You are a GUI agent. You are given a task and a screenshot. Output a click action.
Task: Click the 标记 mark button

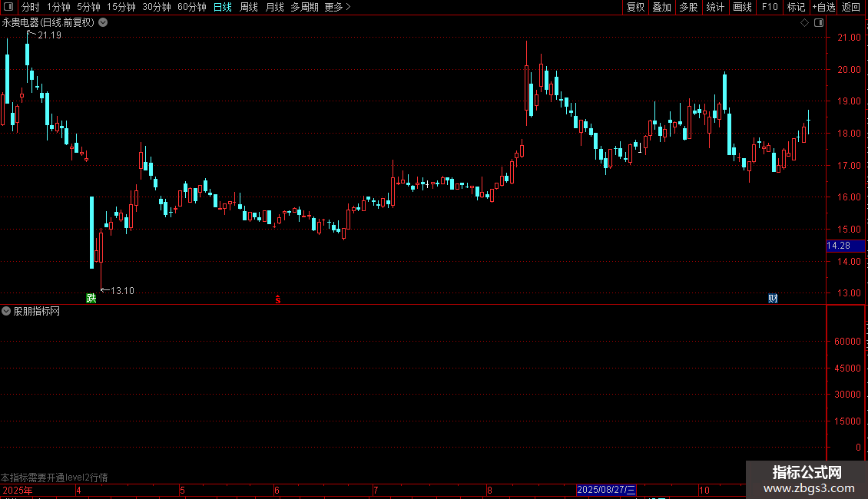click(x=796, y=7)
